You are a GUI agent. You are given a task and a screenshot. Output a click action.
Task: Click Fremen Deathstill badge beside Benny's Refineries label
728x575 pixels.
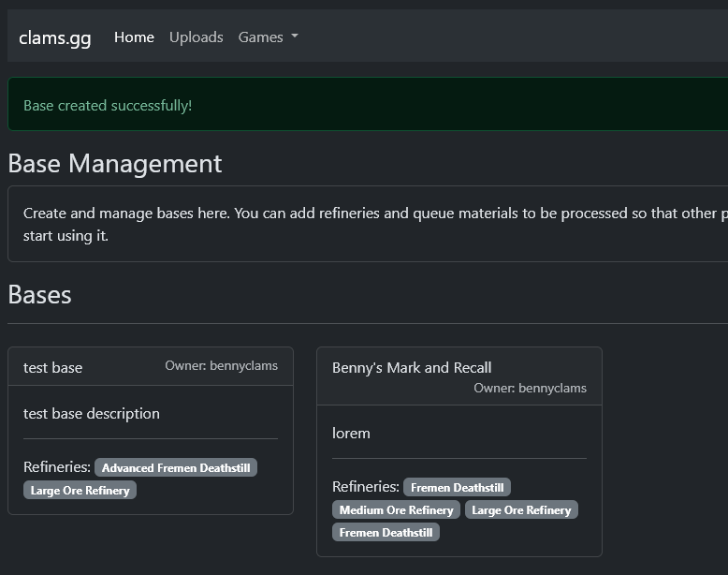tap(457, 487)
